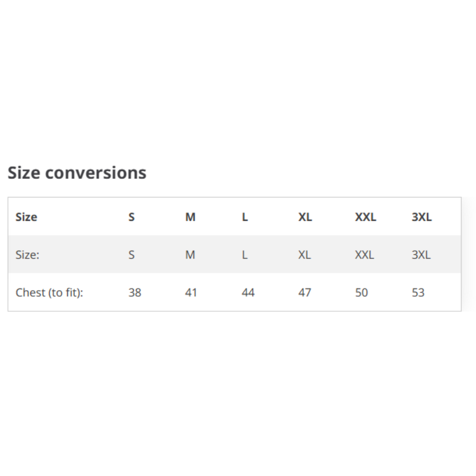Click XXL in the gray Size: row
The width and height of the screenshot is (476, 476).
click(x=364, y=255)
